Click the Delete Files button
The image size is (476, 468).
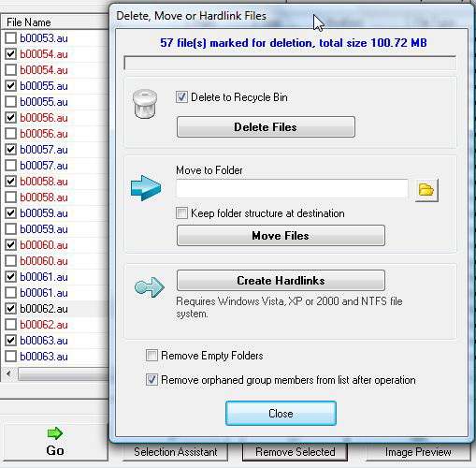click(x=266, y=127)
